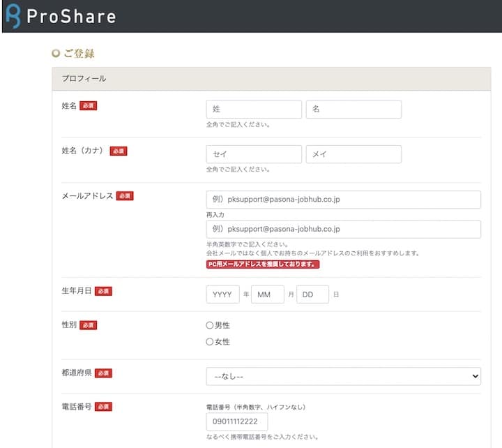Open the 都道府県 prefecture dropdown

coord(344,376)
